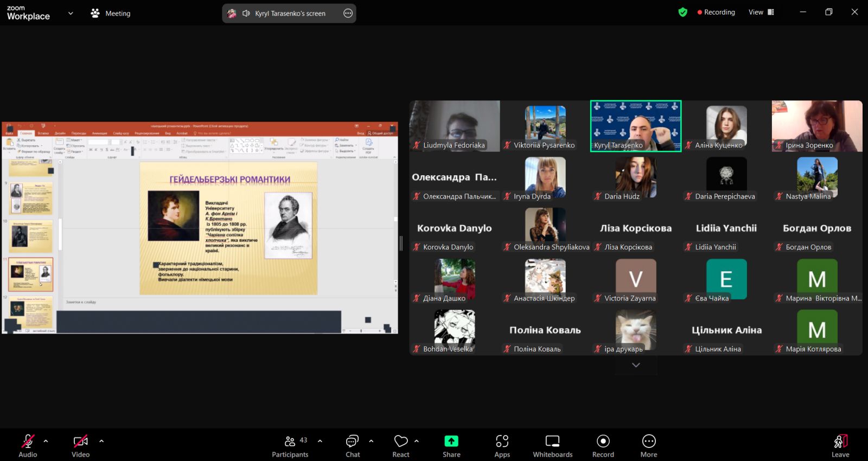Image resolution: width=868 pixels, height=461 pixels.
Task: Open Zoom Workplace dropdown chevron
Action: coord(71,13)
